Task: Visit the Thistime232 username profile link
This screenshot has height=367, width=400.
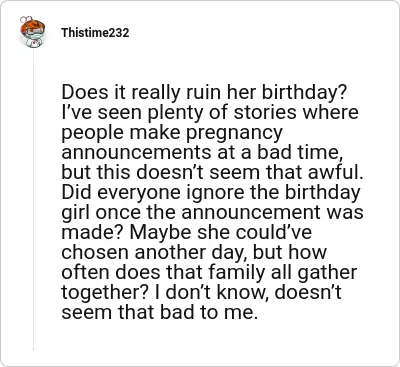Action: pyautogui.click(x=95, y=33)
